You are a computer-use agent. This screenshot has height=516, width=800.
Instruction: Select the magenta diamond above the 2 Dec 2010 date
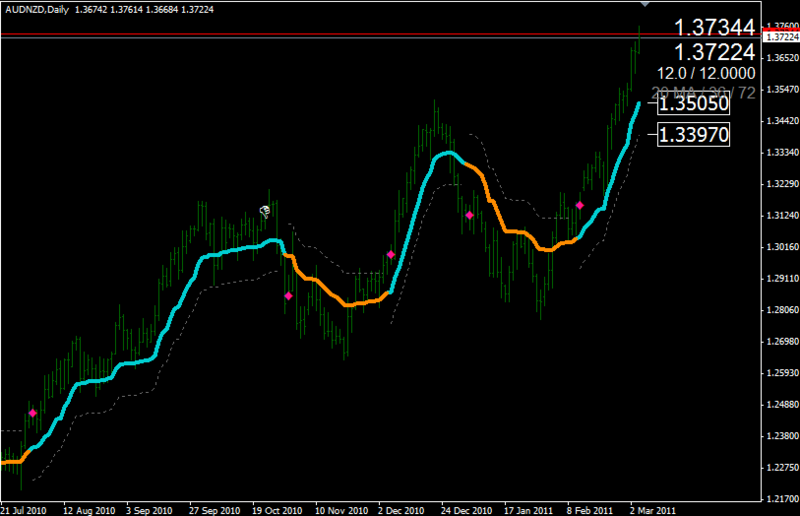(391, 254)
